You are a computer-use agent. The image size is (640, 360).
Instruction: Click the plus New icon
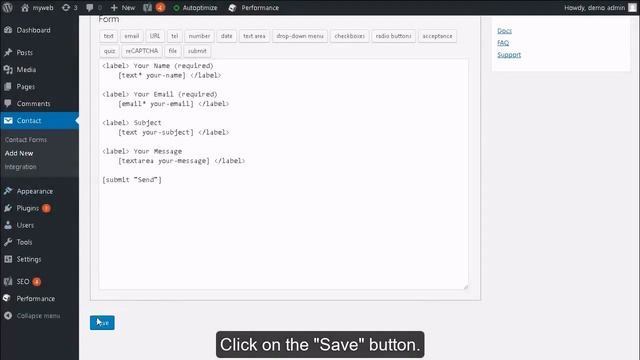point(114,7)
